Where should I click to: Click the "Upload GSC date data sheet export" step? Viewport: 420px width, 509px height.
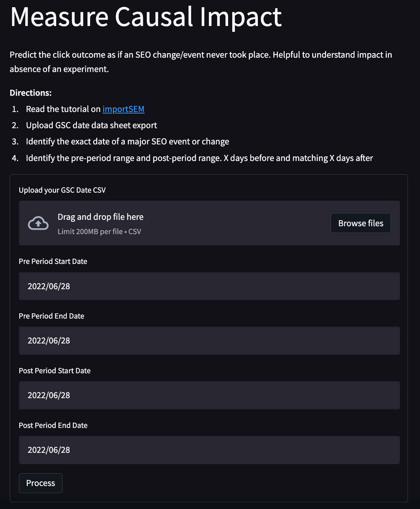[91, 125]
